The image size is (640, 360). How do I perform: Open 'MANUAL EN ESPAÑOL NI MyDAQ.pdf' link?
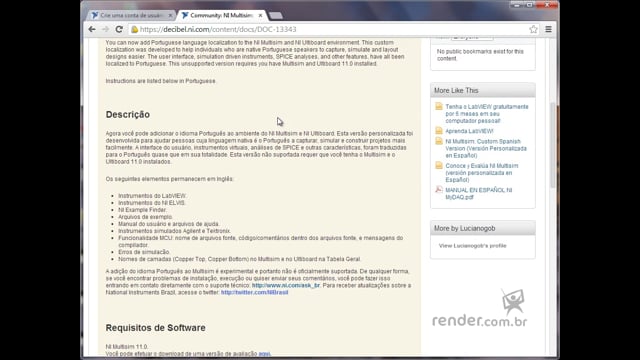point(478,193)
